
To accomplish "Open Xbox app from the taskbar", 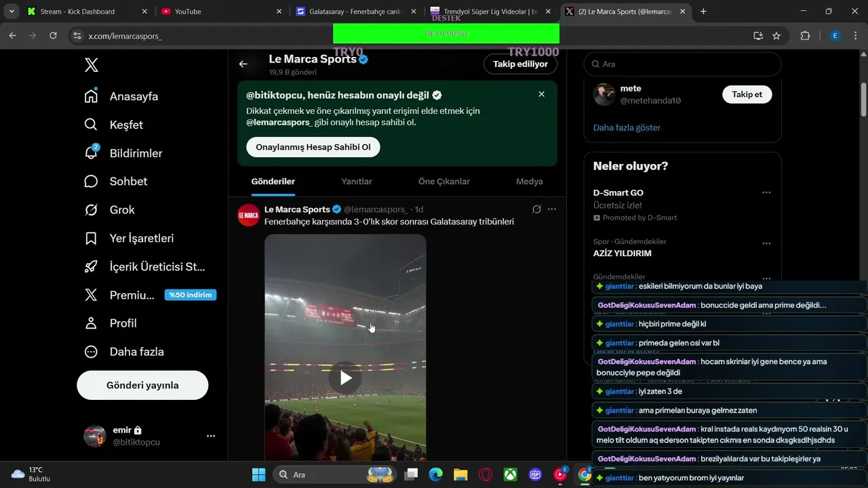I will tap(511, 474).
